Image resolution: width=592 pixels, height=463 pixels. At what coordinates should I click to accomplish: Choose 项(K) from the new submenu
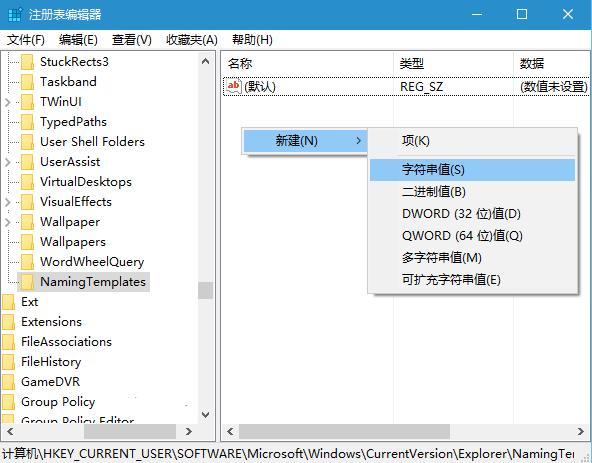point(472,141)
